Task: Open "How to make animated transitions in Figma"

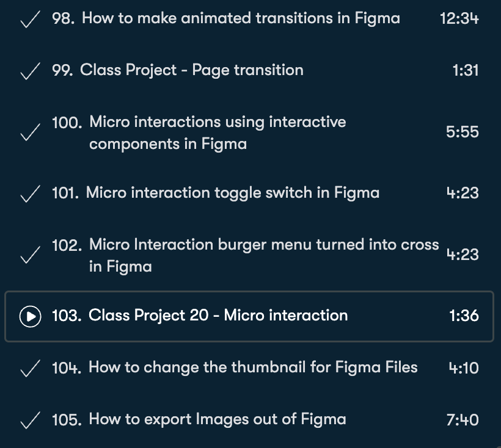Action: pos(241,18)
